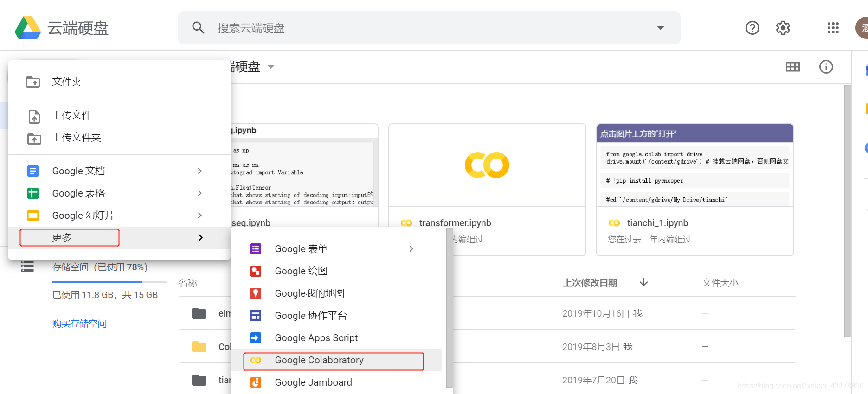Expand 更多 submenu arrow
Viewport: 868px width, 394px height.
pos(200,238)
